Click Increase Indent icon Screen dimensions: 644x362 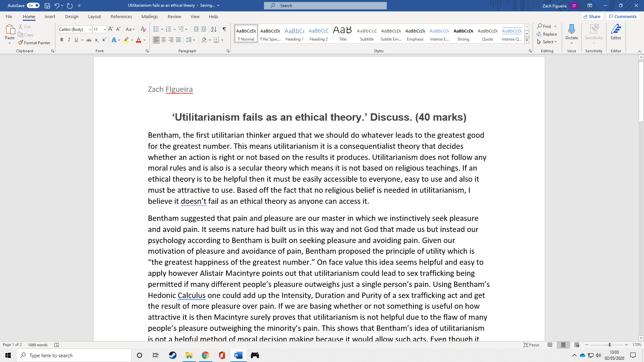coord(204,29)
